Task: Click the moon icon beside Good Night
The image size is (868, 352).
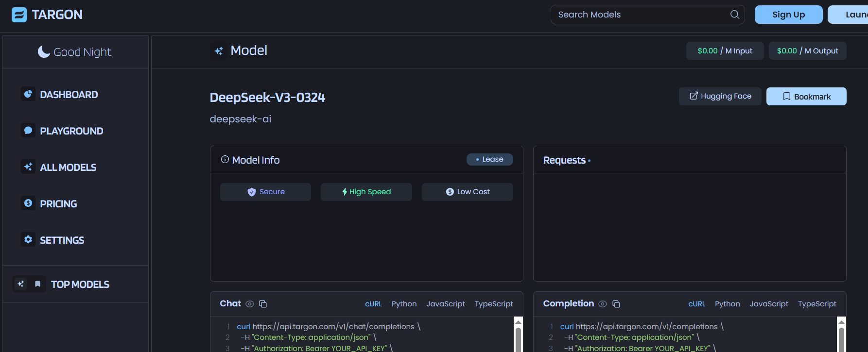Action: (44, 51)
